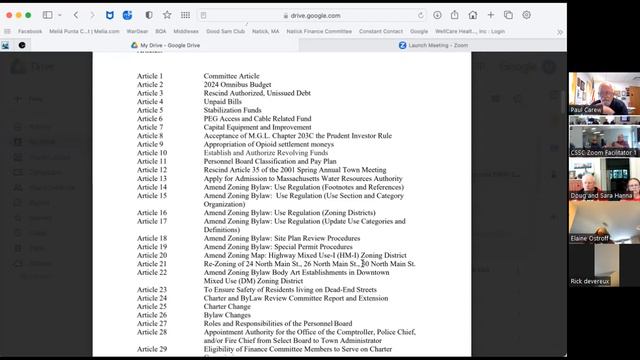Select Elaine Ostroff video thumbnail
Viewport: 640px width, 360px height.
pyautogui.click(x=604, y=222)
